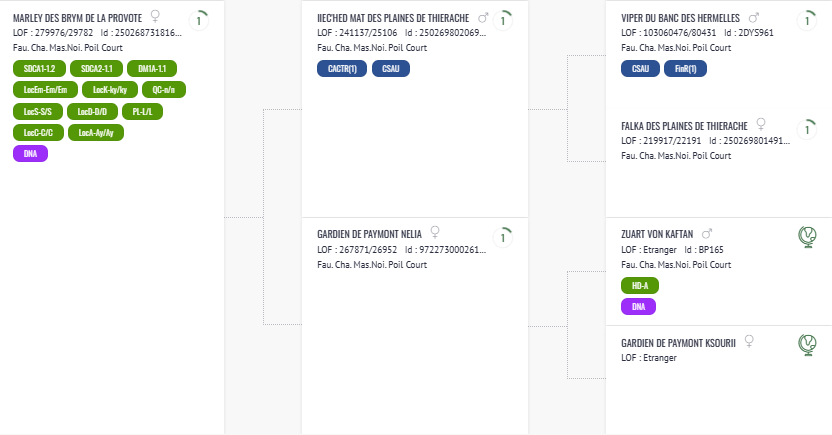This screenshot has width=832, height=435.
Task: Click the LocEm-Em/Em genetic tag
Action: [46, 90]
